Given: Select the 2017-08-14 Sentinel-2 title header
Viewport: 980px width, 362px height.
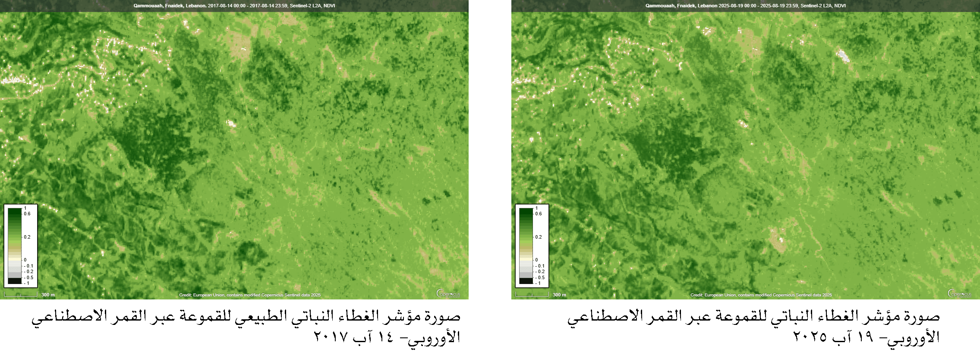Looking at the screenshot, I should [x=234, y=6].
